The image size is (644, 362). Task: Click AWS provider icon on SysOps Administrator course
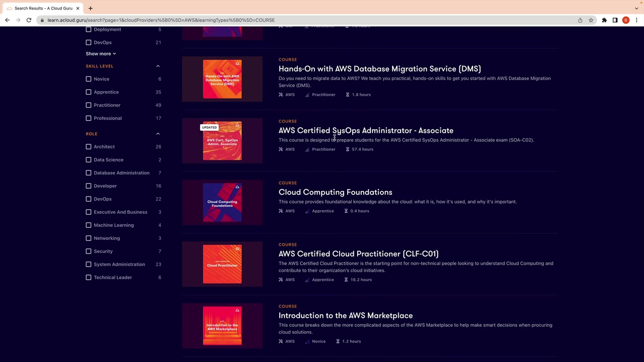coord(281,149)
